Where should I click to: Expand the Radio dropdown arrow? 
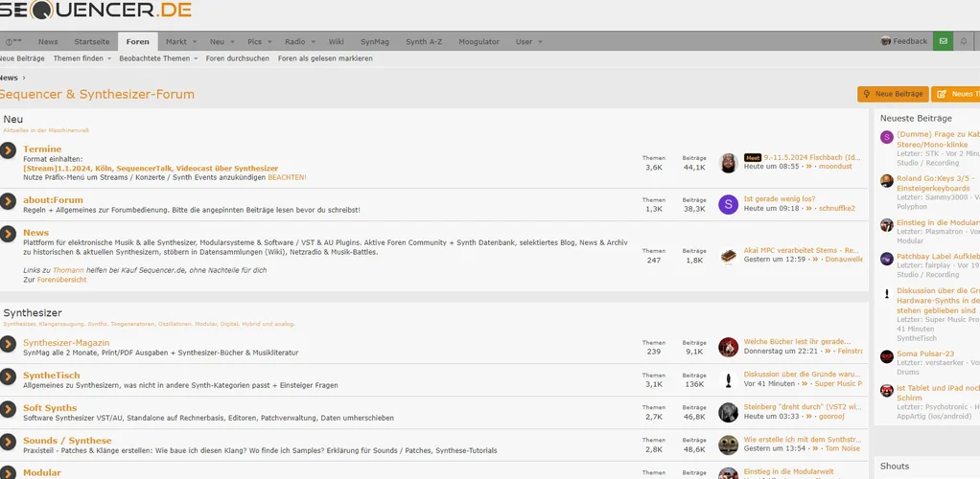[314, 42]
